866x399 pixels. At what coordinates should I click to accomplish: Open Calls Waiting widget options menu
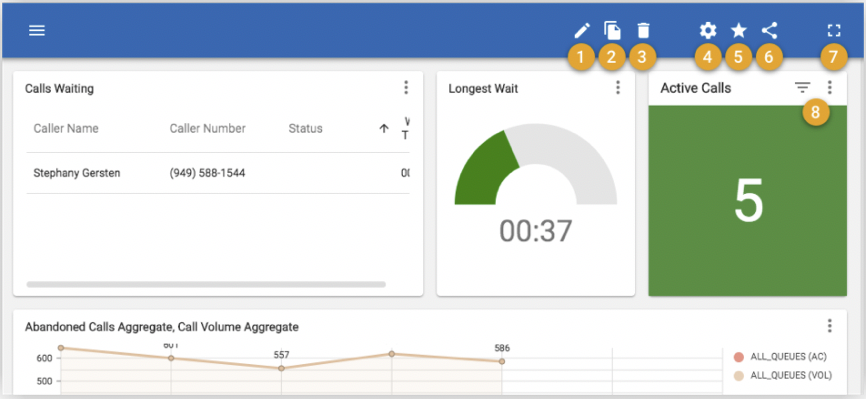tap(406, 87)
